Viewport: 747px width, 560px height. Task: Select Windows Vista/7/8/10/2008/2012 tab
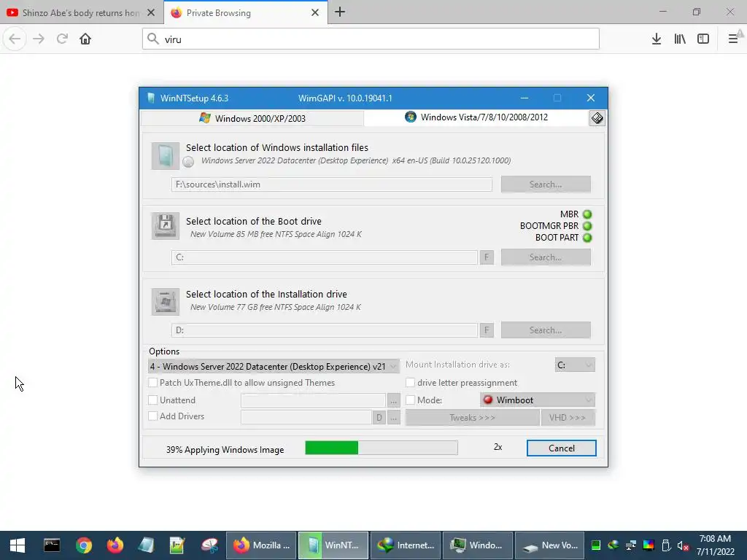(x=476, y=117)
